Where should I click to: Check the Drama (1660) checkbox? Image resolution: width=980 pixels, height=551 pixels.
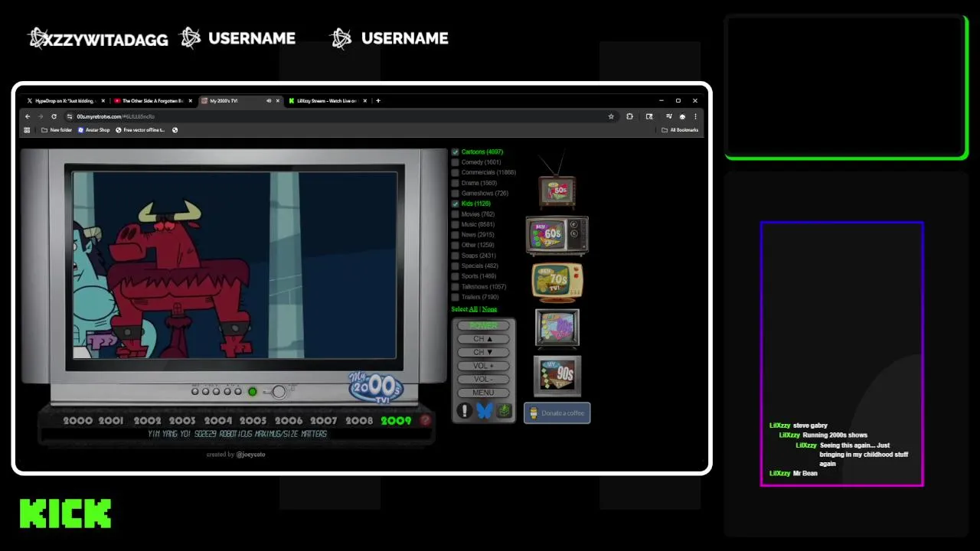click(455, 183)
